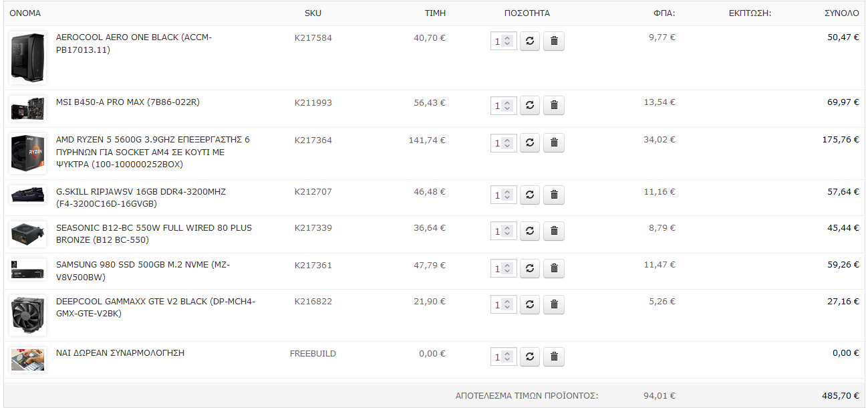Remove Seasonic B12-BC 550W from cart
868x408 pixels.
click(x=554, y=231)
